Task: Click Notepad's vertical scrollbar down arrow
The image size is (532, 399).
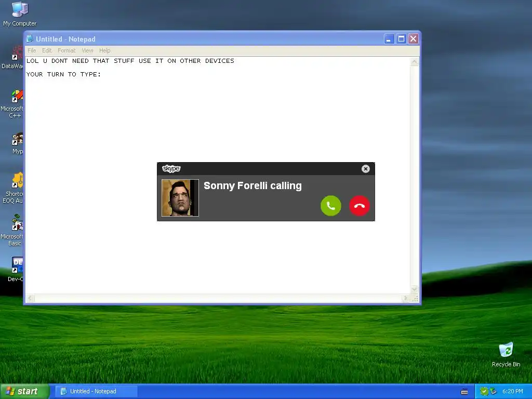Action: coord(414,289)
